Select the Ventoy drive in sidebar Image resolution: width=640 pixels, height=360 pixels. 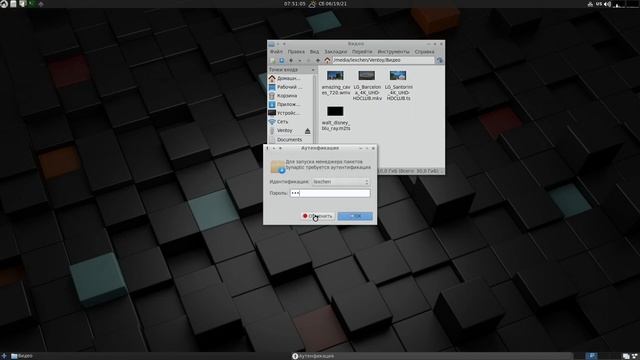point(285,131)
